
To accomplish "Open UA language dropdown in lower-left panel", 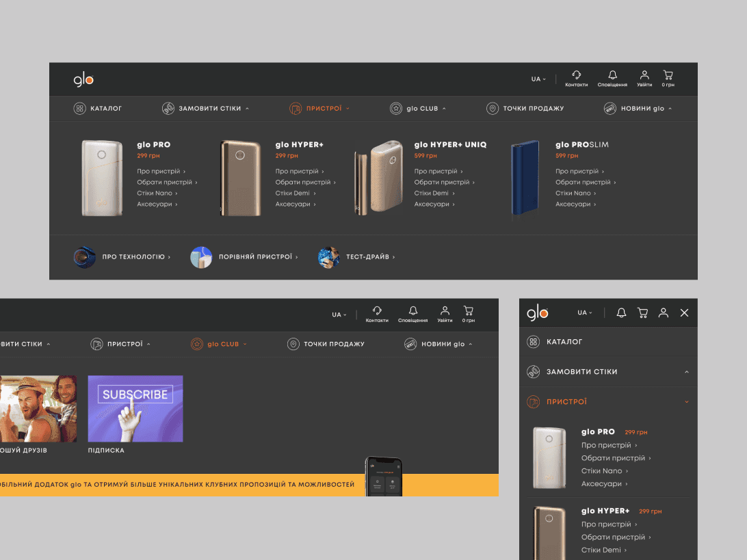I will (339, 315).
